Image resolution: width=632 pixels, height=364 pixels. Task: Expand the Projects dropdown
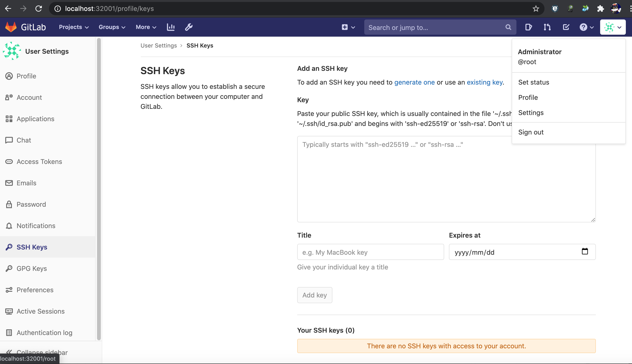pyautogui.click(x=73, y=27)
